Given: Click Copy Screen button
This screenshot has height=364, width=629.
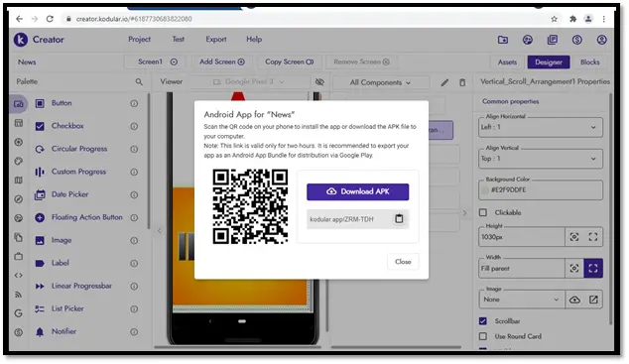Looking at the screenshot, I should (x=289, y=61).
